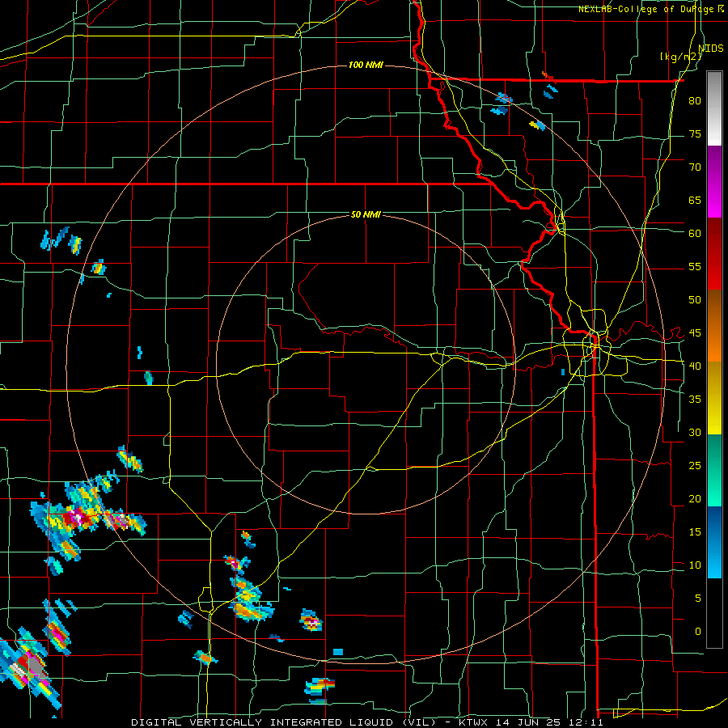Click the 10 value on color scale
Viewport: 728px width, 728px height.
695,565
